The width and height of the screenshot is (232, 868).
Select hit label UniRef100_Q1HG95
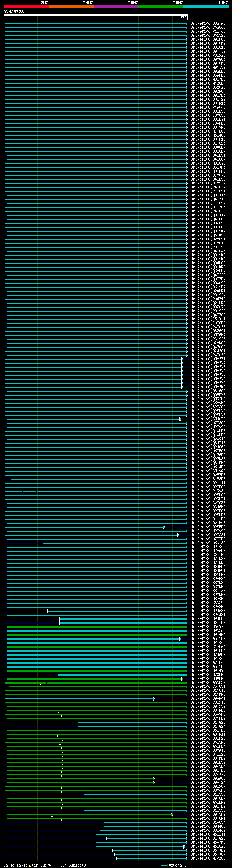pyautogui.click(x=208, y=143)
